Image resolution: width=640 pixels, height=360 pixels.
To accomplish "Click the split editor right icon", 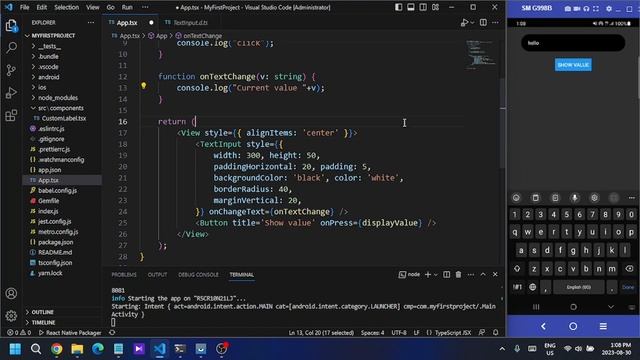I will [x=483, y=22].
